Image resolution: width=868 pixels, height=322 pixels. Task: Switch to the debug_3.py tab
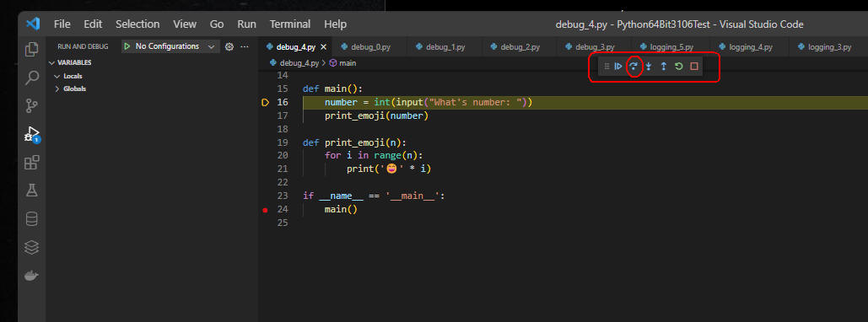(594, 47)
